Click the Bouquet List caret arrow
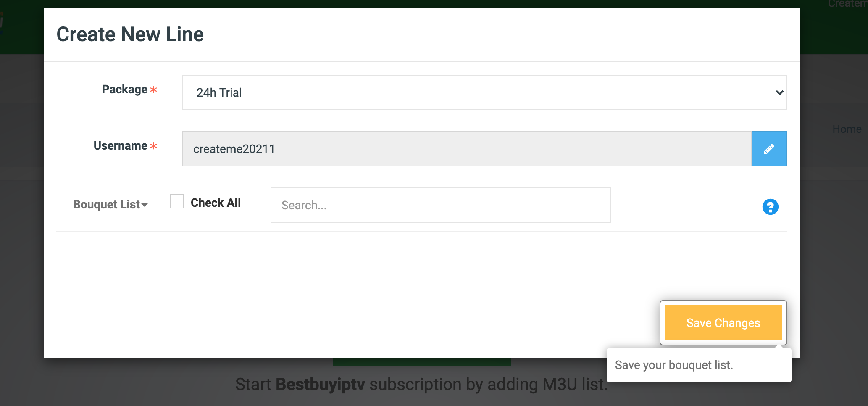The image size is (868, 406). coord(145,205)
